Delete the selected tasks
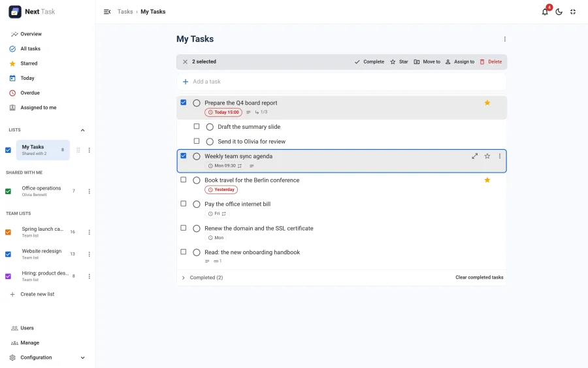Screen dimensions: 588x368 coord(491,61)
